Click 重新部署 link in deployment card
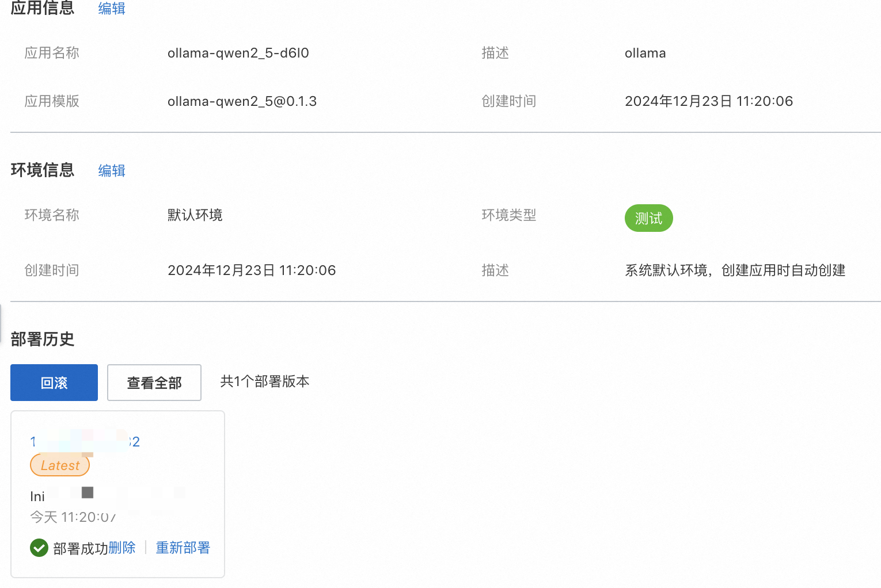This screenshot has width=881, height=588. [183, 548]
